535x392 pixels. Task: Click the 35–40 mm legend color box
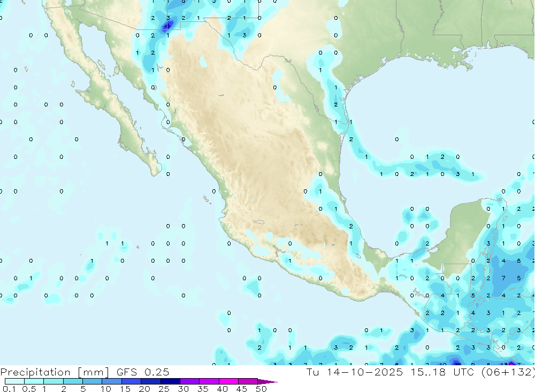coord(209,381)
